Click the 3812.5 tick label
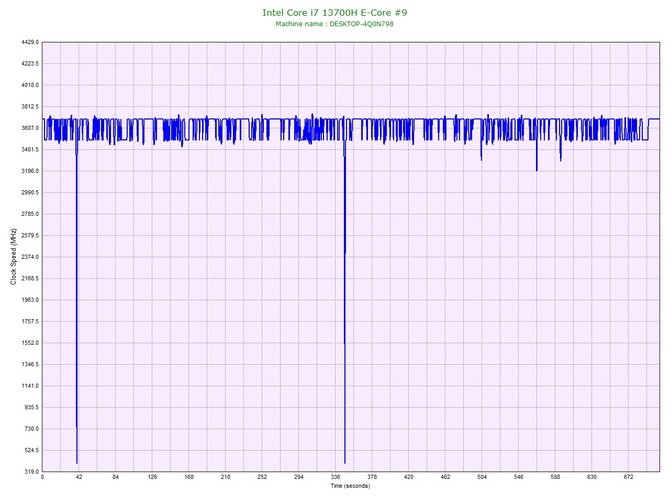The height and width of the screenshot is (503, 670). [30, 106]
